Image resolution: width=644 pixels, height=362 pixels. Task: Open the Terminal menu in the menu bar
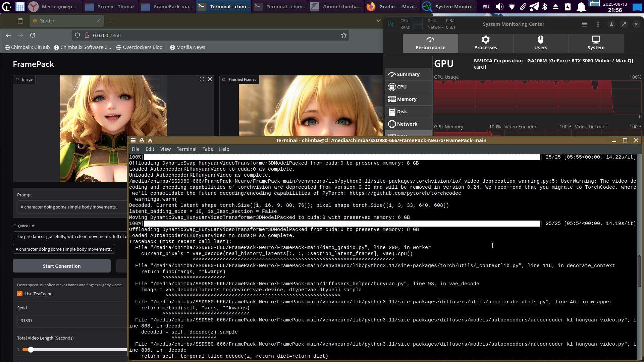point(186,149)
